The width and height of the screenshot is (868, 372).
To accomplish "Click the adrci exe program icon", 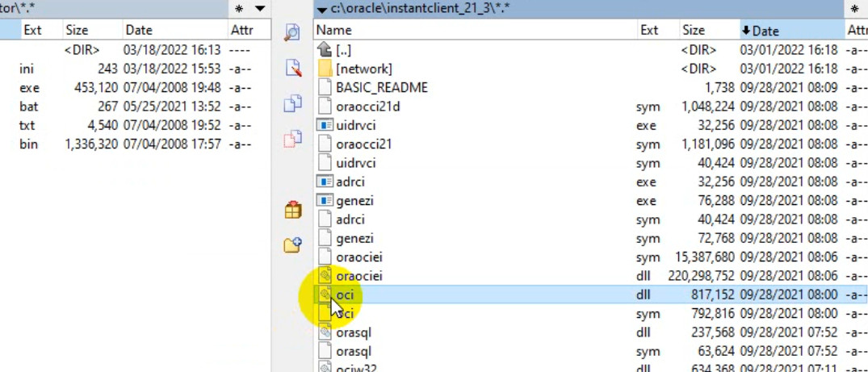I will click(325, 182).
